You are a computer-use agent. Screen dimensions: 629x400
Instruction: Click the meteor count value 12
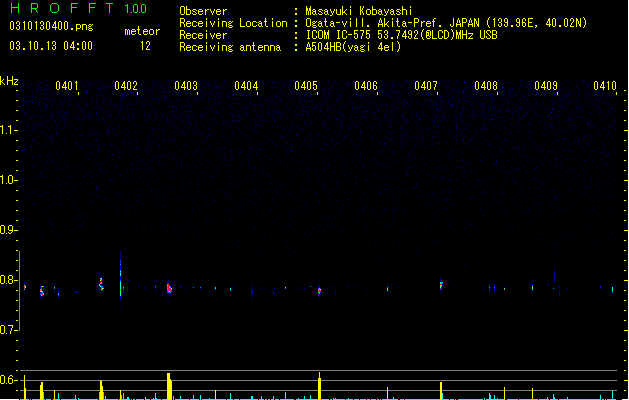145,46
